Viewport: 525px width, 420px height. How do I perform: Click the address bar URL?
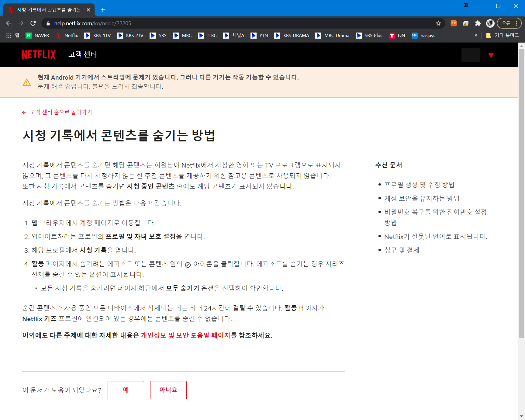(93, 23)
